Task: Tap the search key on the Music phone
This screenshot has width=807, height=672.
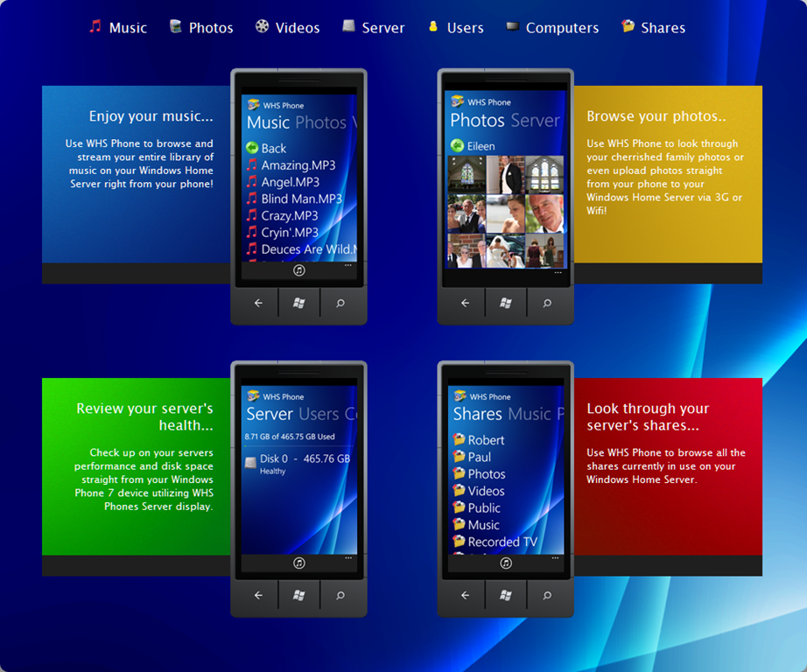Action: pos(340,303)
